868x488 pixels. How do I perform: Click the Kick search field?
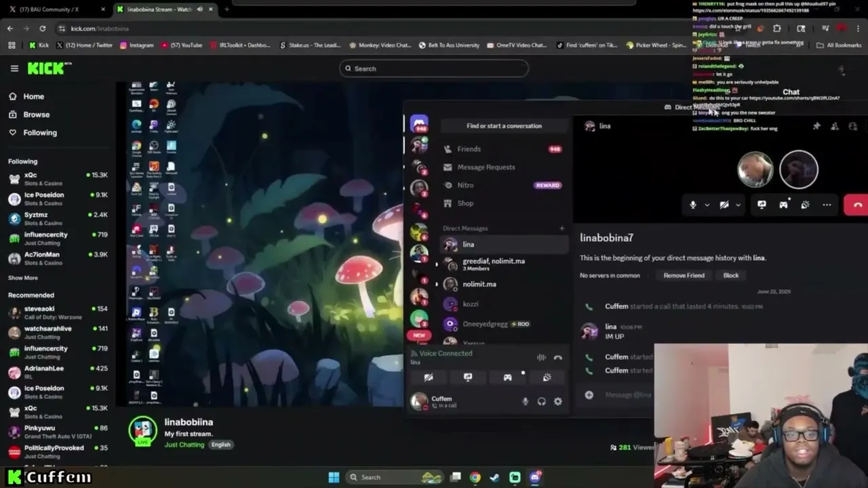pyautogui.click(x=434, y=68)
